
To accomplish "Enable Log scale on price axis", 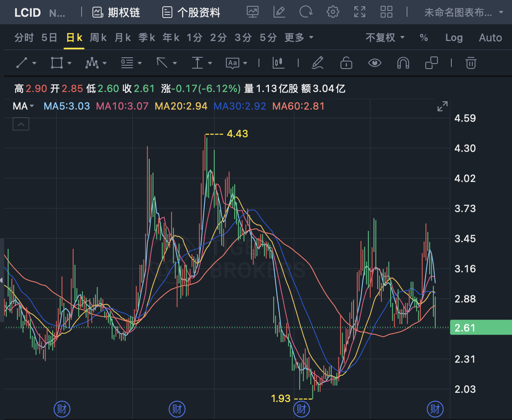I will point(454,38).
